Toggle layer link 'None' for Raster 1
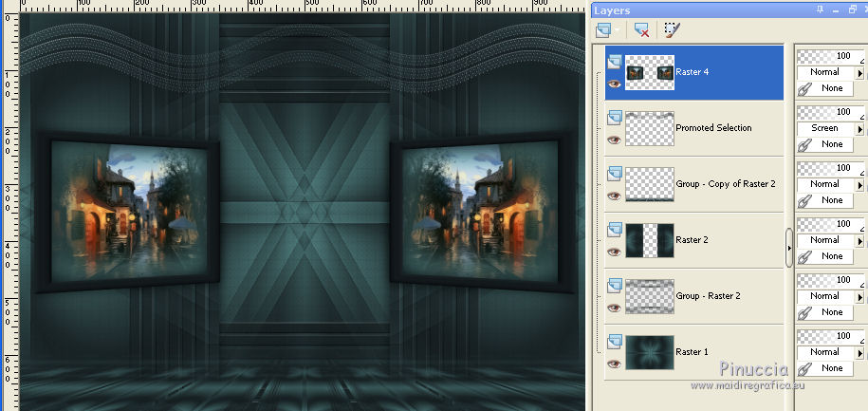The height and width of the screenshot is (411, 868). [825, 367]
